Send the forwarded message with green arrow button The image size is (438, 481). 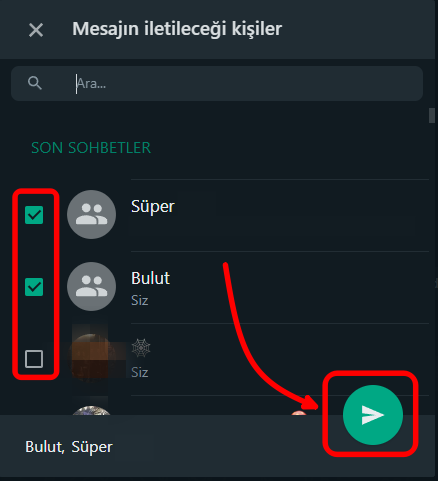point(373,415)
